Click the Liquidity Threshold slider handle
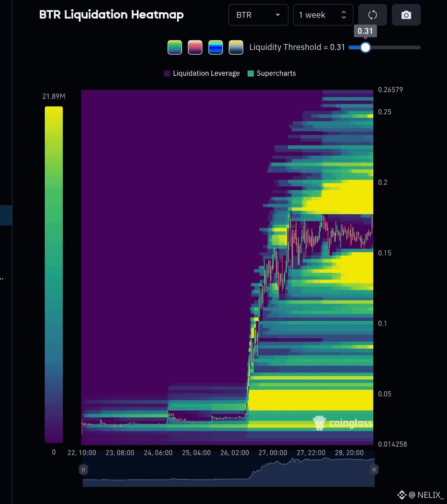This screenshot has width=447, height=504. (365, 48)
